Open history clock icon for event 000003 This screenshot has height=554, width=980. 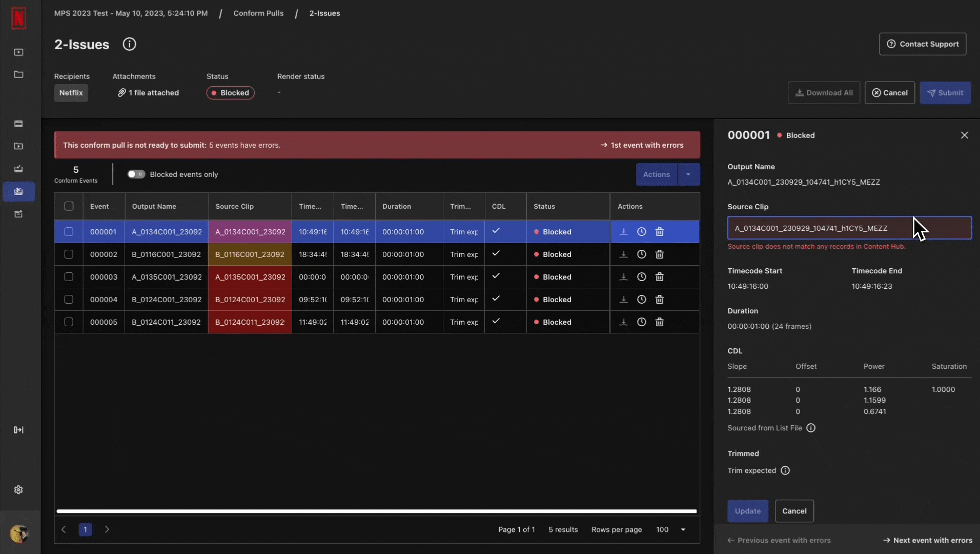[641, 277]
